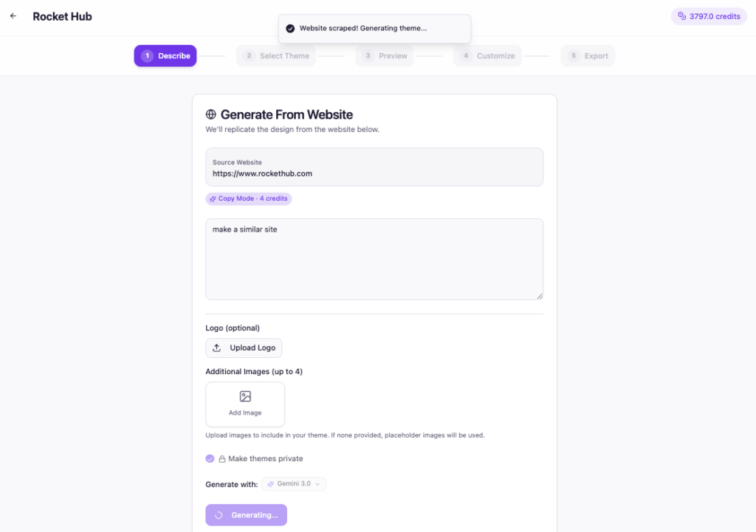Image resolution: width=756 pixels, height=532 pixels.
Task: Go to the Preview step
Action: pyautogui.click(x=385, y=56)
